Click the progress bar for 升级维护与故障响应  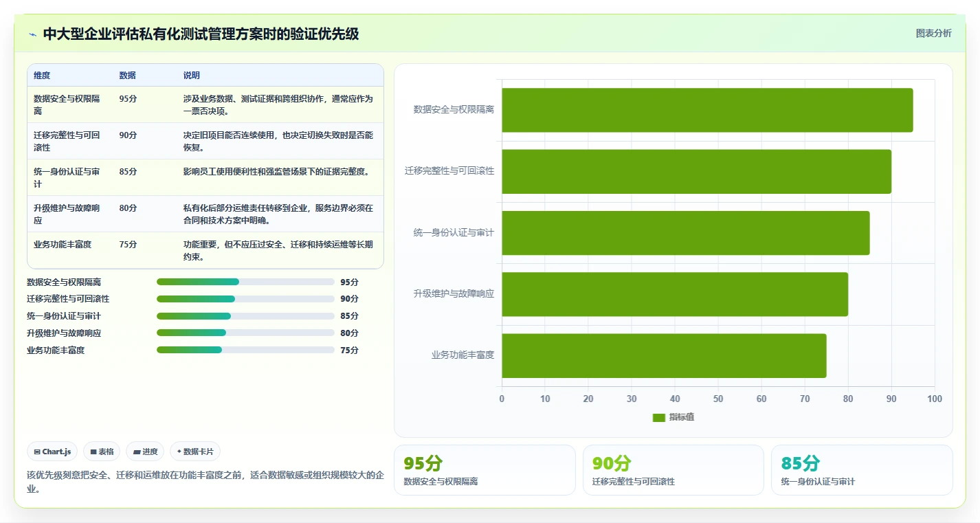point(245,333)
